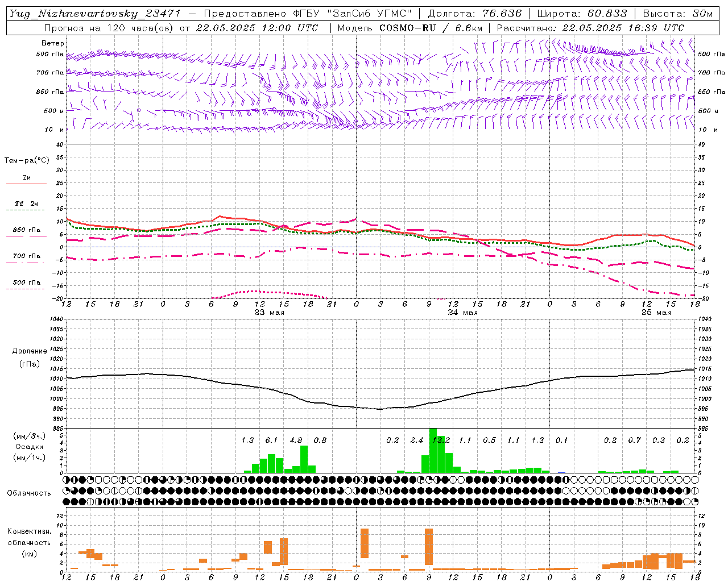Click the computed time Рассчитано: 22.05.2025 16:39 UTC
The width and height of the screenshot is (728, 582).
590,28
